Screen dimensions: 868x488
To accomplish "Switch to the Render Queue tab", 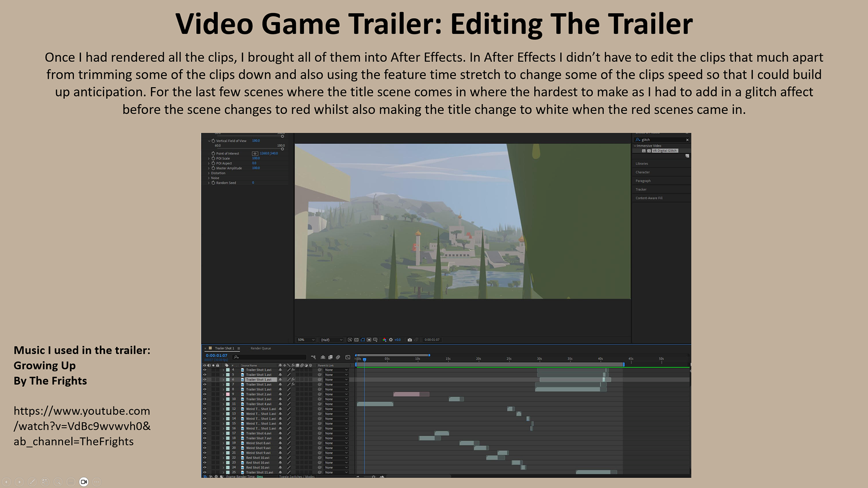I will (x=261, y=348).
